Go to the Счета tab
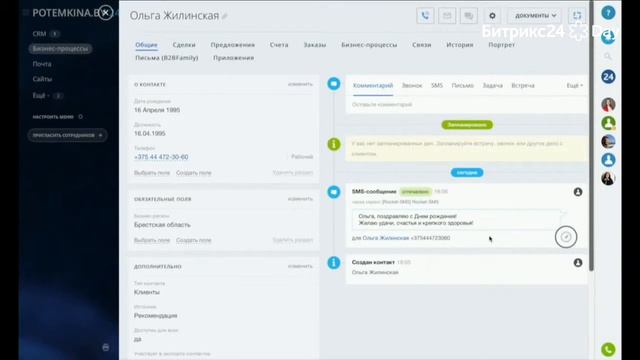This screenshot has height=360, width=640. click(x=279, y=45)
